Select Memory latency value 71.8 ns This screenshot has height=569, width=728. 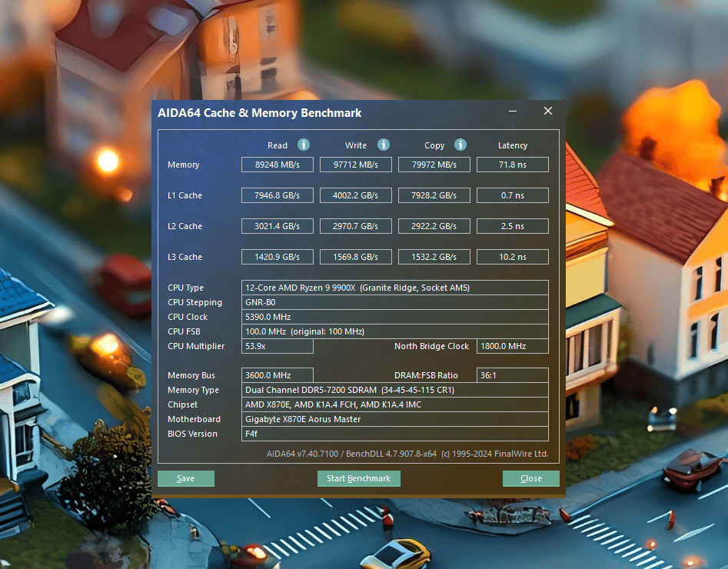[513, 165]
